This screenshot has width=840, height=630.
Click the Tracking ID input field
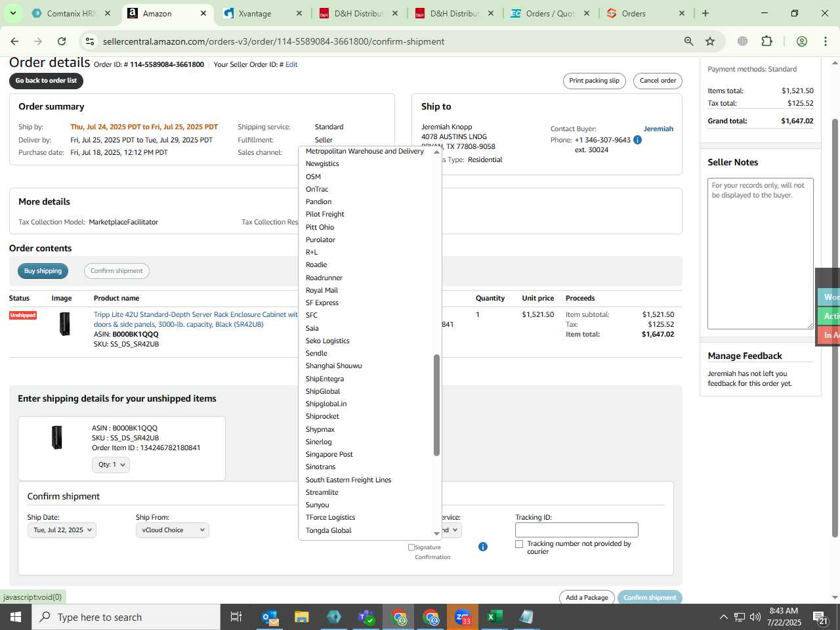[577, 530]
